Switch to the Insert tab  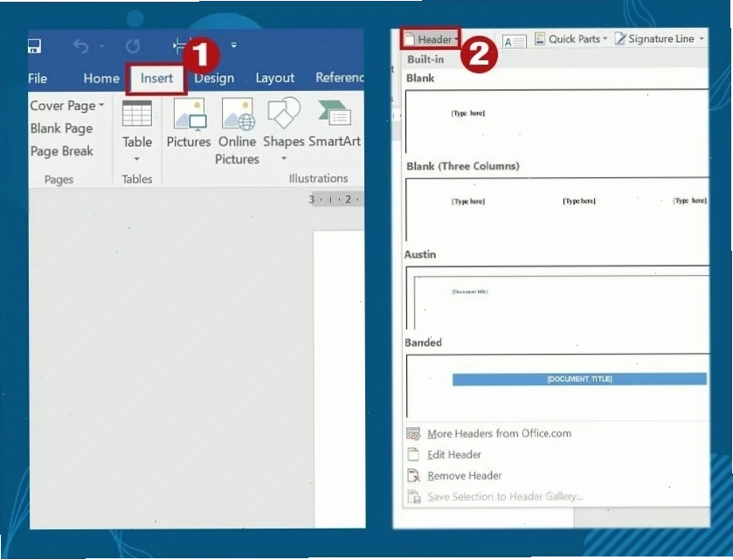point(156,78)
